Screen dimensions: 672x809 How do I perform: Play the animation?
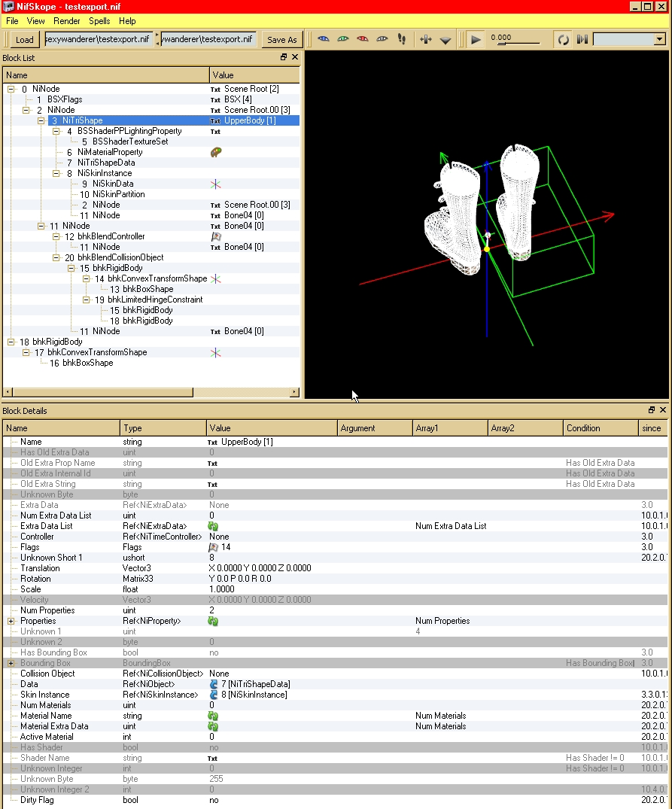click(x=476, y=40)
